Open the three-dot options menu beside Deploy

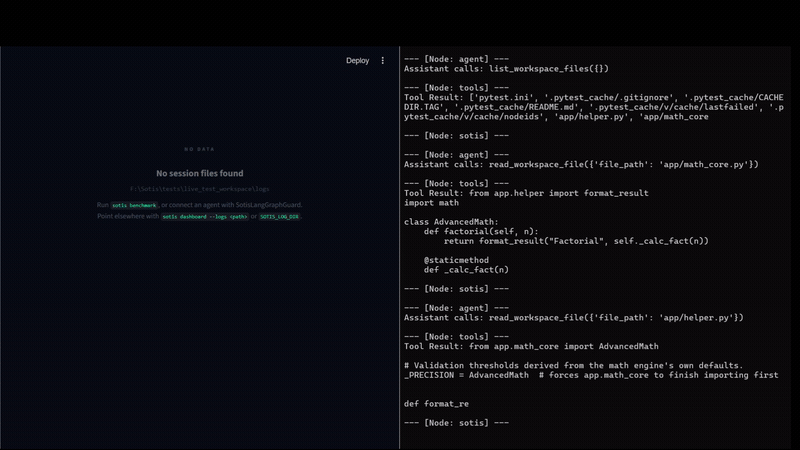pyautogui.click(x=383, y=60)
